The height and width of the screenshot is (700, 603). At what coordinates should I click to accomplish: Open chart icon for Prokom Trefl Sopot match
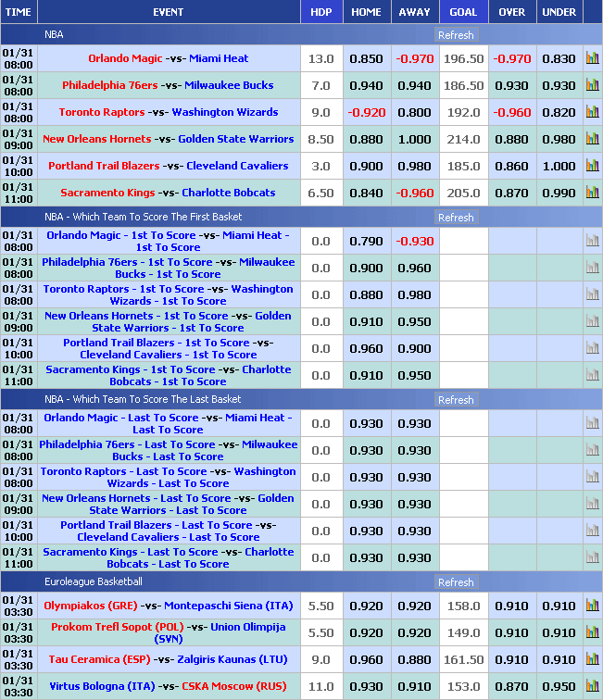tap(592, 632)
